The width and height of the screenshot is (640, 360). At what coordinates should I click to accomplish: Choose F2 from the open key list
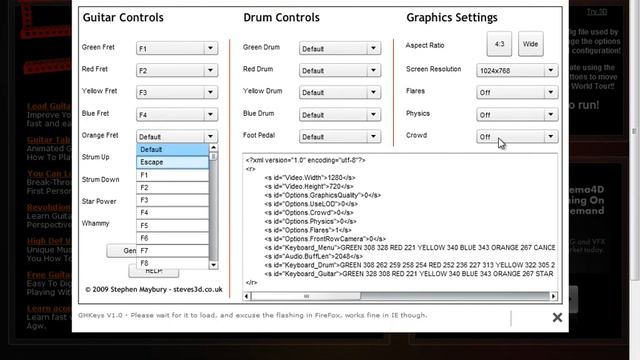172,187
